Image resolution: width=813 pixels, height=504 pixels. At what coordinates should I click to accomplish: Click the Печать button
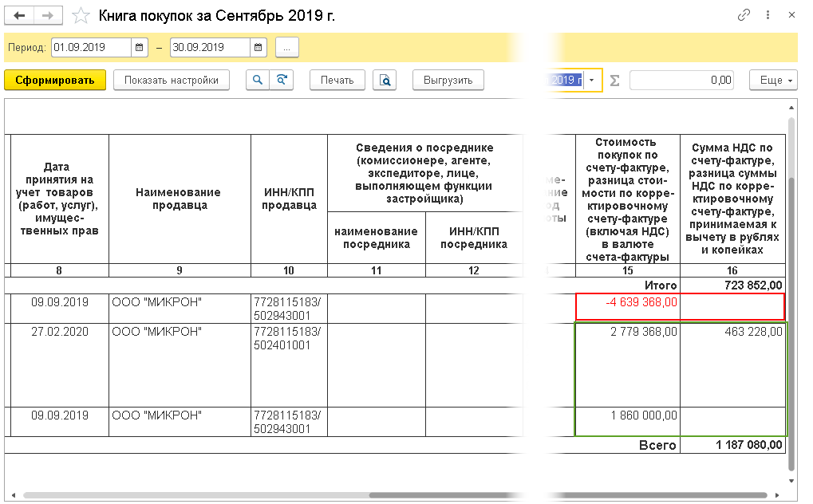[x=337, y=81]
